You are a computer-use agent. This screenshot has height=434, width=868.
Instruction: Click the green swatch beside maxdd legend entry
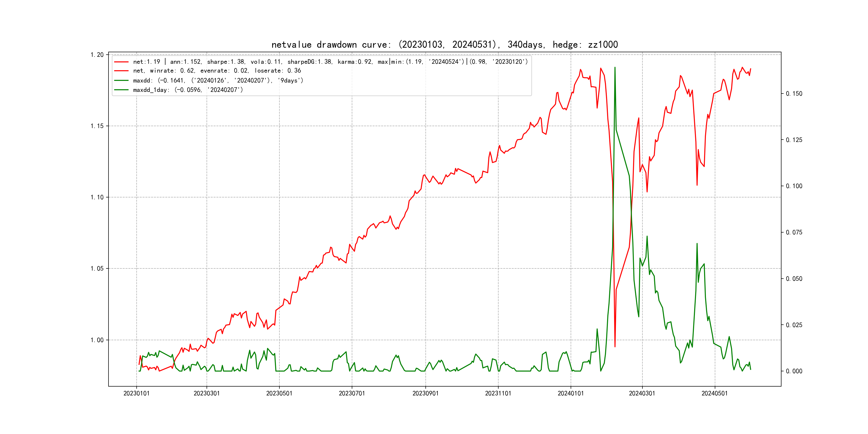[121, 81]
